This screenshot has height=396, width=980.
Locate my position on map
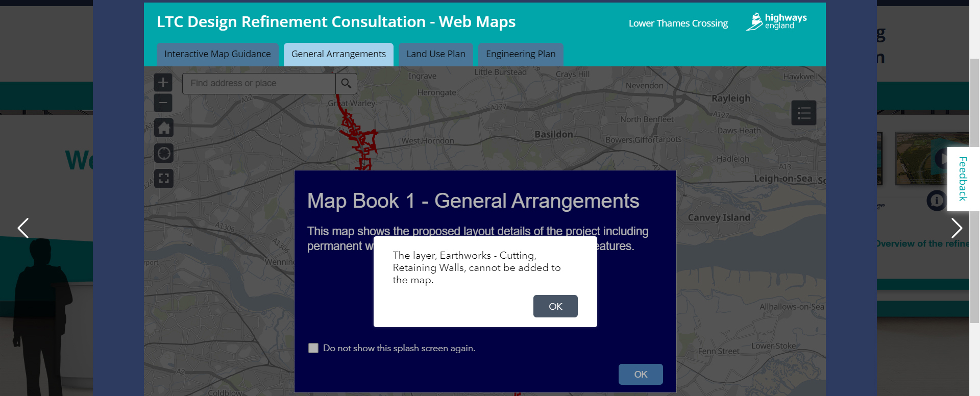click(164, 153)
